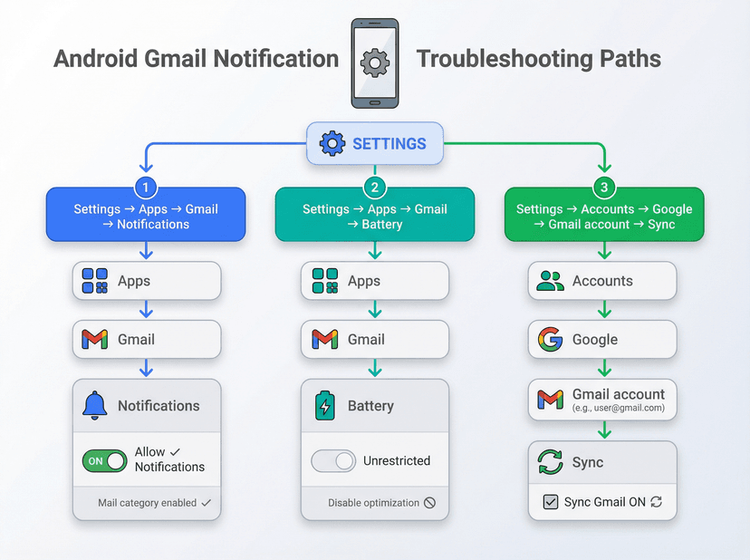Click the checkmark after Mail category enabled
This screenshot has height=560, width=750.
coord(207,503)
